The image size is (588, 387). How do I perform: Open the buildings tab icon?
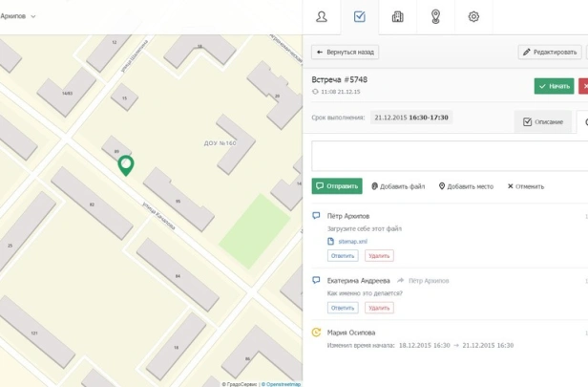[x=398, y=17]
